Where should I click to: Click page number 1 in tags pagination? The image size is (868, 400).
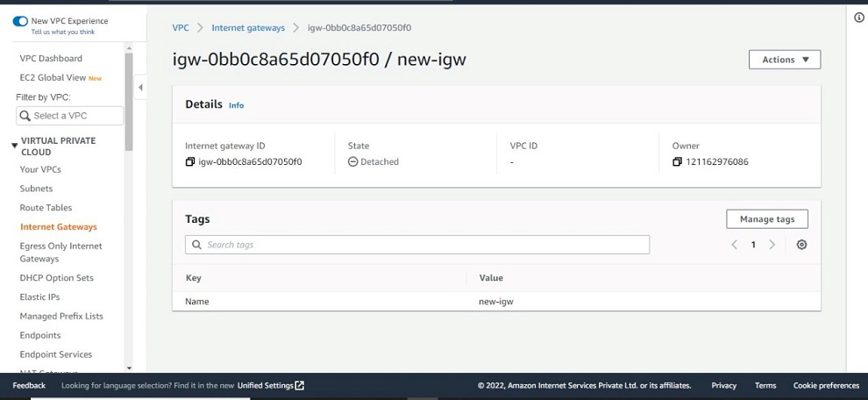(x=753, y=245)
